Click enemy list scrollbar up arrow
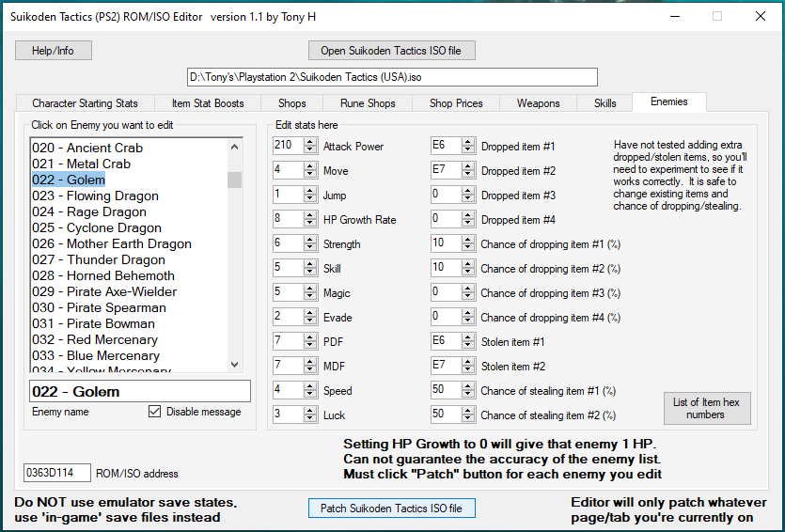 click(234, 147)
